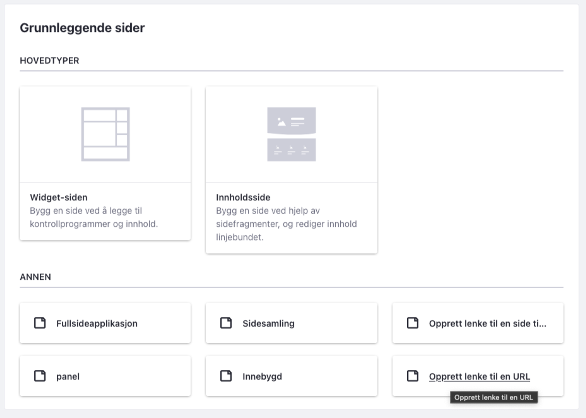This screenshot has width=586, height=418.
Task: Select the Innholdsside card title
Action: pyautogui.click(x=243, y=197)
